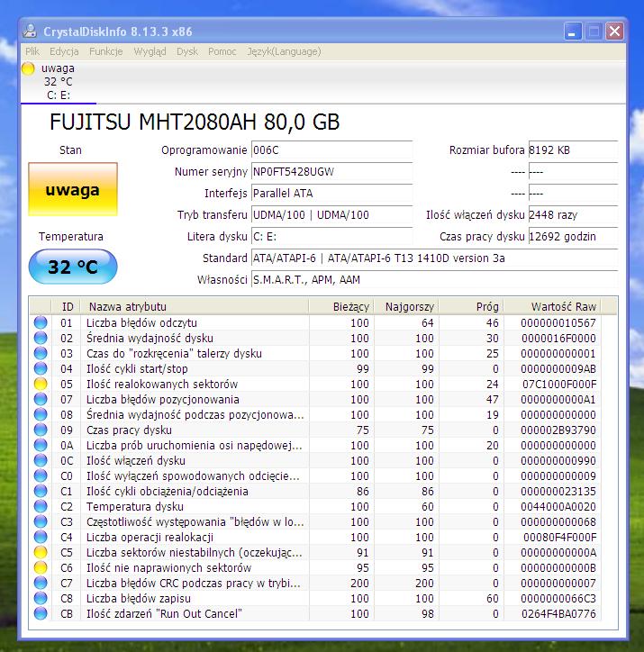Click the Własności S.M.A.R.T., APM, AAM field

434,280
